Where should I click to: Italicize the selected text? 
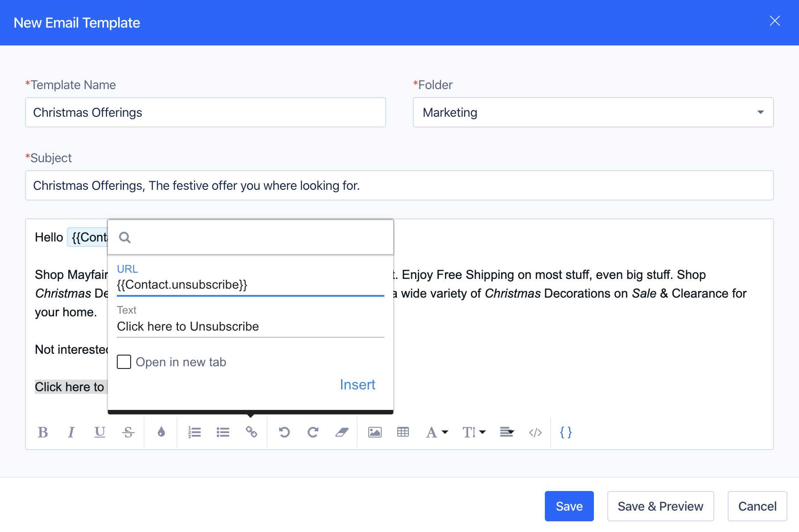[71, 432]
